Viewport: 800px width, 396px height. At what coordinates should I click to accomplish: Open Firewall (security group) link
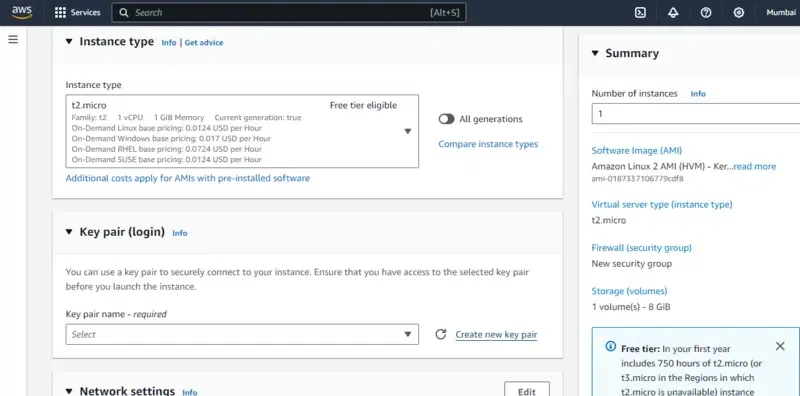[x=641, y=248]
